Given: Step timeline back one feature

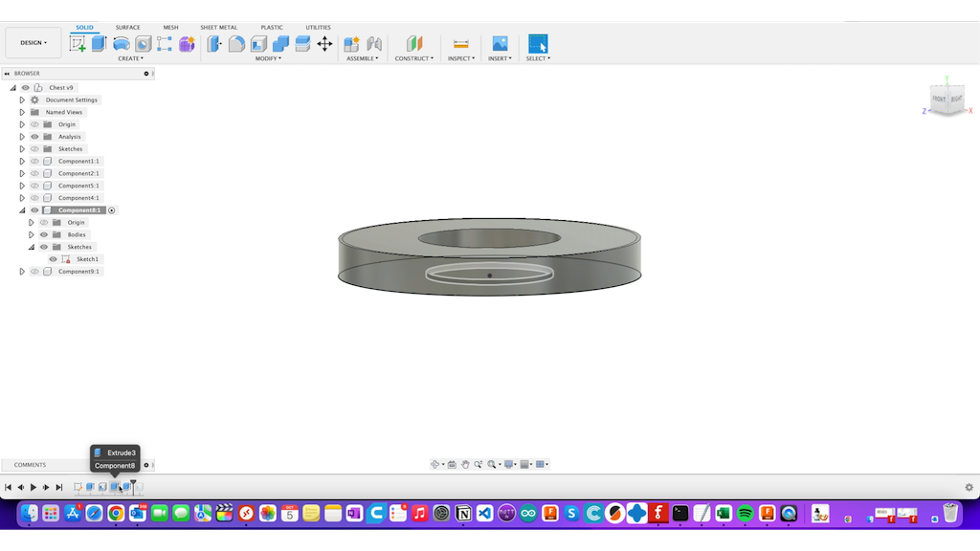Looking at the screenshot, I should [21, 487].
